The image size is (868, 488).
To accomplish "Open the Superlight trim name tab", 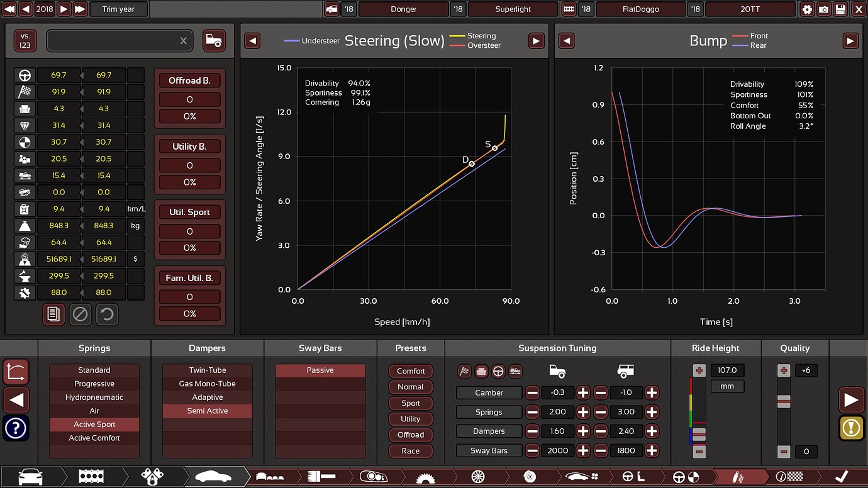I will pyautogui.click(x=513, y=9).
